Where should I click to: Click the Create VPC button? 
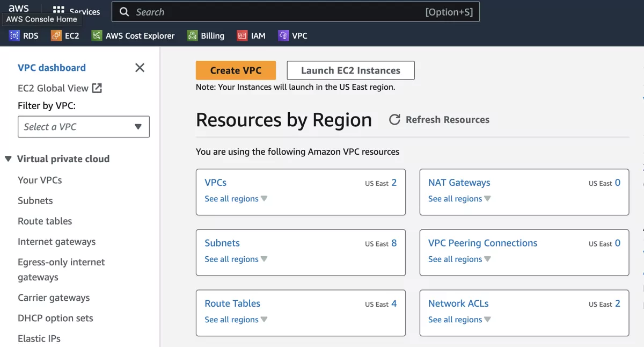pos(236,70)
